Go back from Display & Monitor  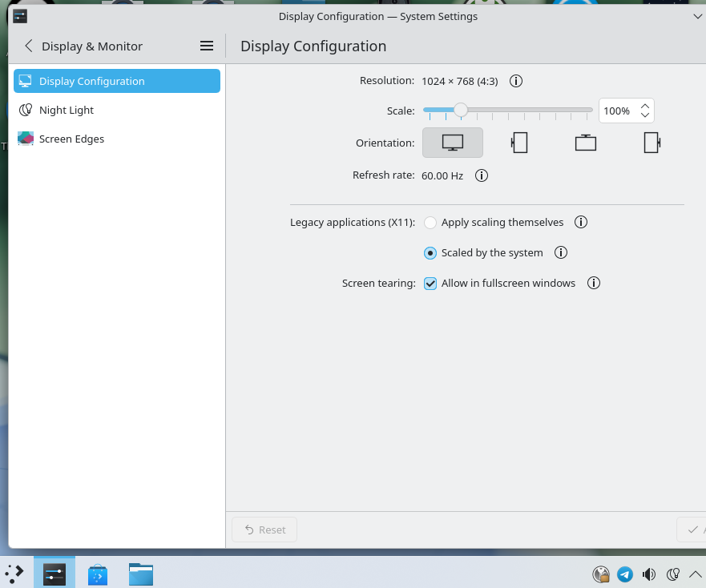click(29, 46)
